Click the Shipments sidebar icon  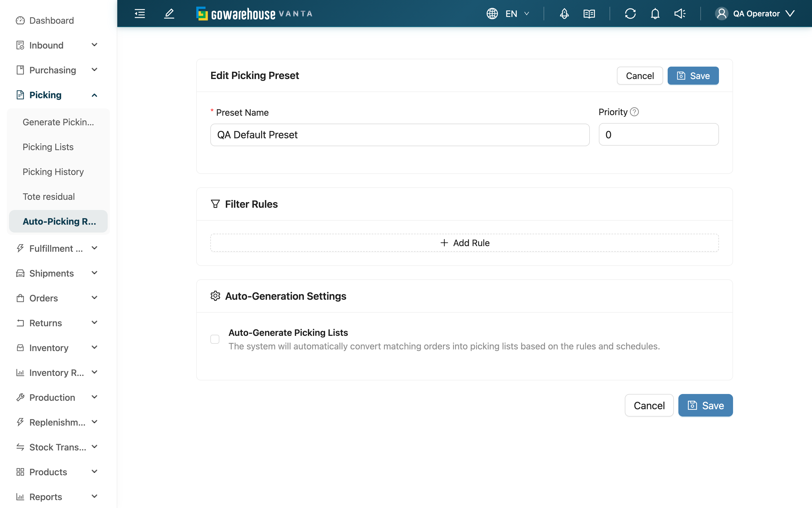click(20, 273)
